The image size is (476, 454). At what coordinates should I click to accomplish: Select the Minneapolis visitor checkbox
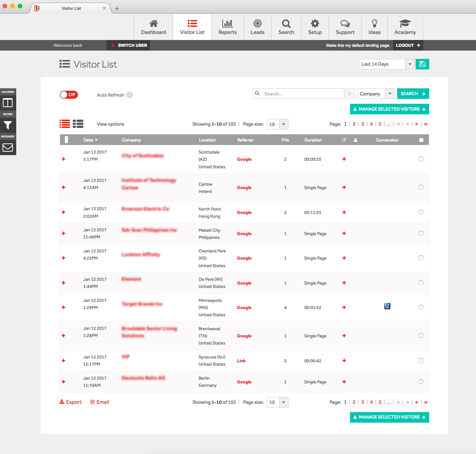point(421,307)
